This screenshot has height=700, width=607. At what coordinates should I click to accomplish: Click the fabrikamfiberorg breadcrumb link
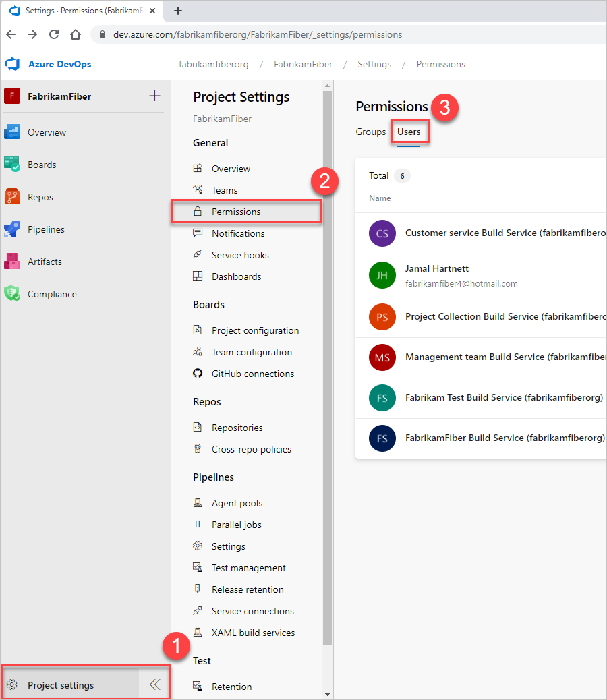click(213, 64)
